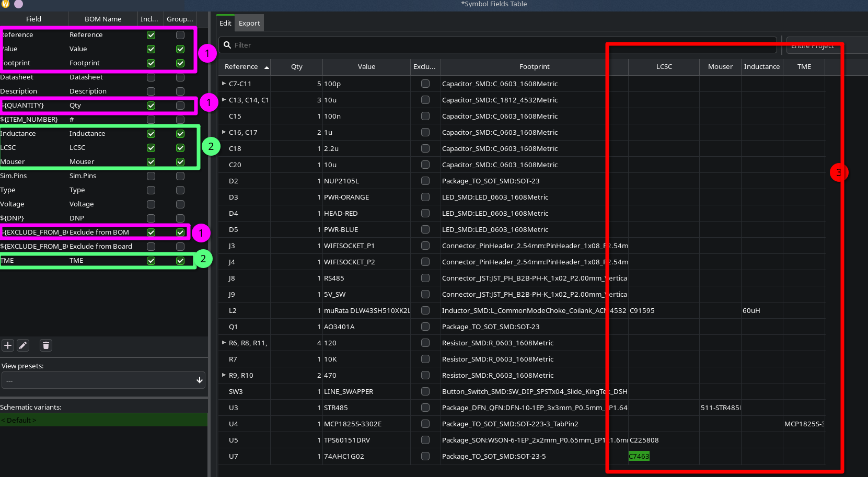Select the Exclude from Board field name
The width and height of the screenshot is (868, 477).
(x=101, y=247)
